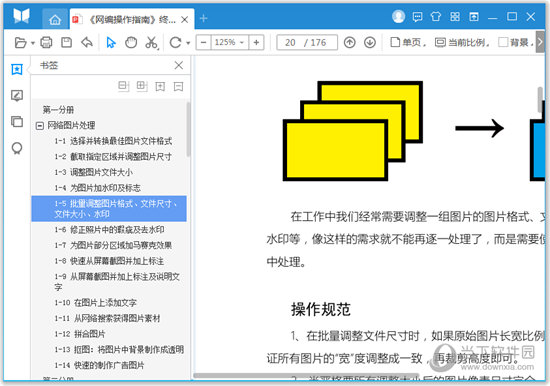Image resolution: width=550 pixels, height=386 pixels.
Task: Click the app logo in title bar
Action: coord(21,16)
